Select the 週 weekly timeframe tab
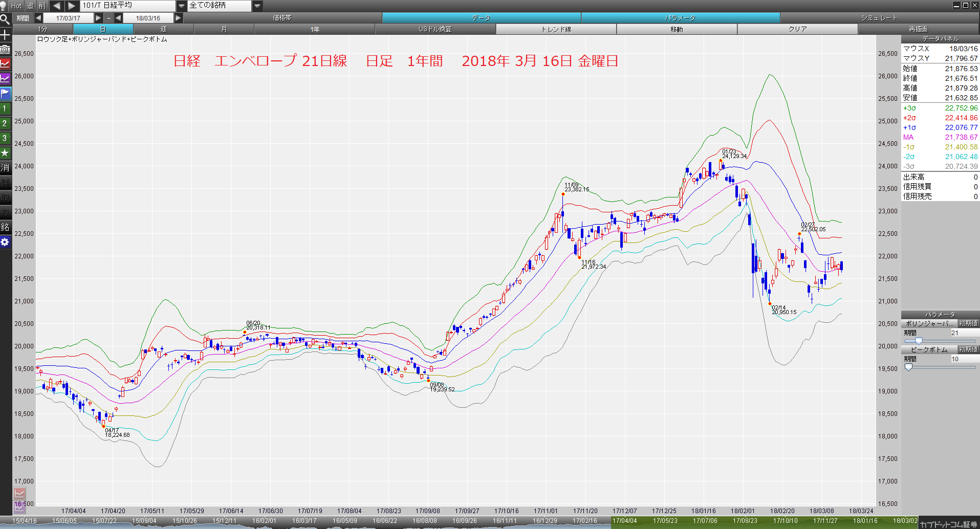Image resolution: width=980 pixels, height=529 pixels. pos(164,29)
